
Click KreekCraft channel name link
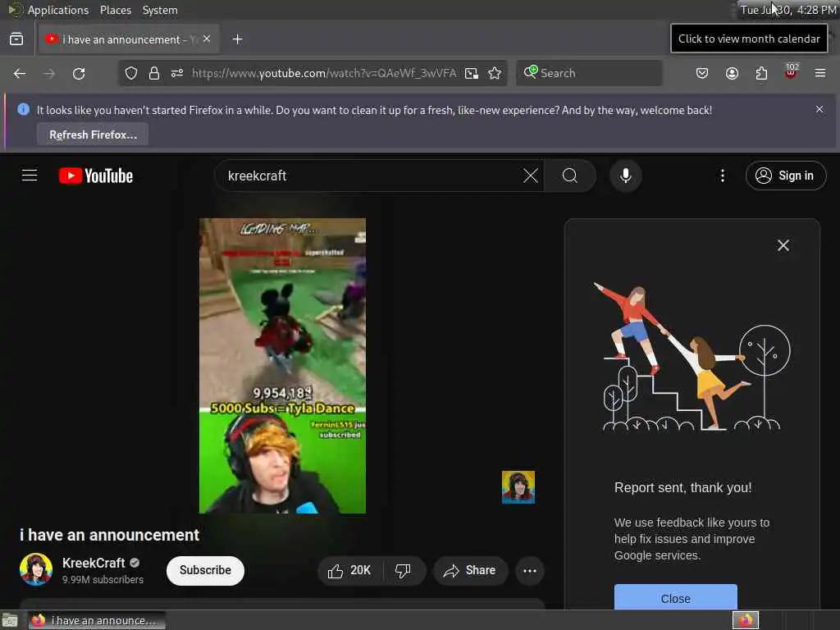pos(94,563)
